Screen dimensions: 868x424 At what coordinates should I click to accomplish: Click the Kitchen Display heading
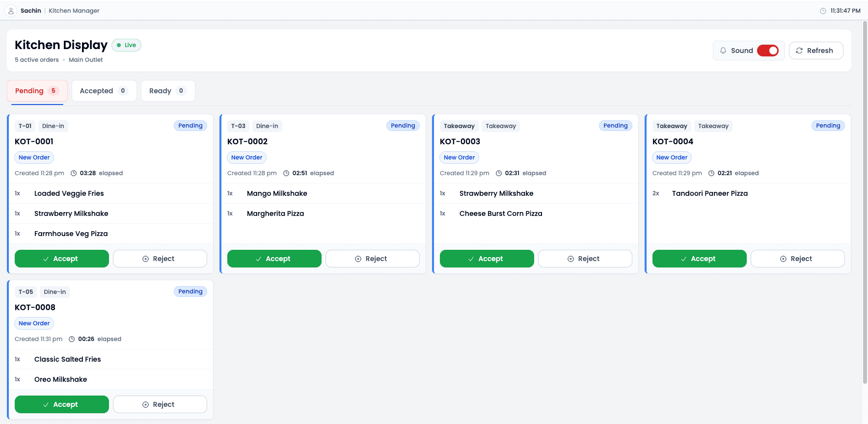coord(61,45)
